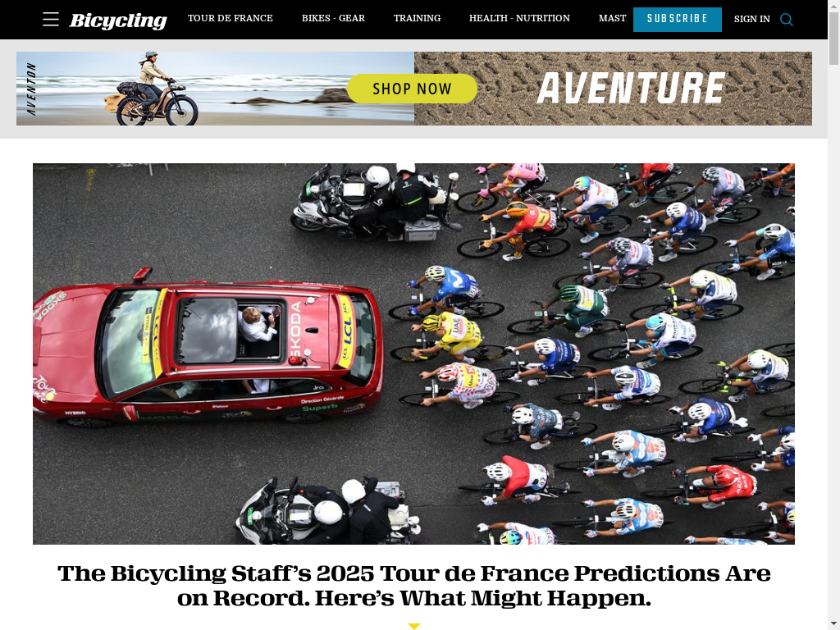Click the Sign In link
Viewport: 840px width, 630px height.
click(x=751, y=20)
